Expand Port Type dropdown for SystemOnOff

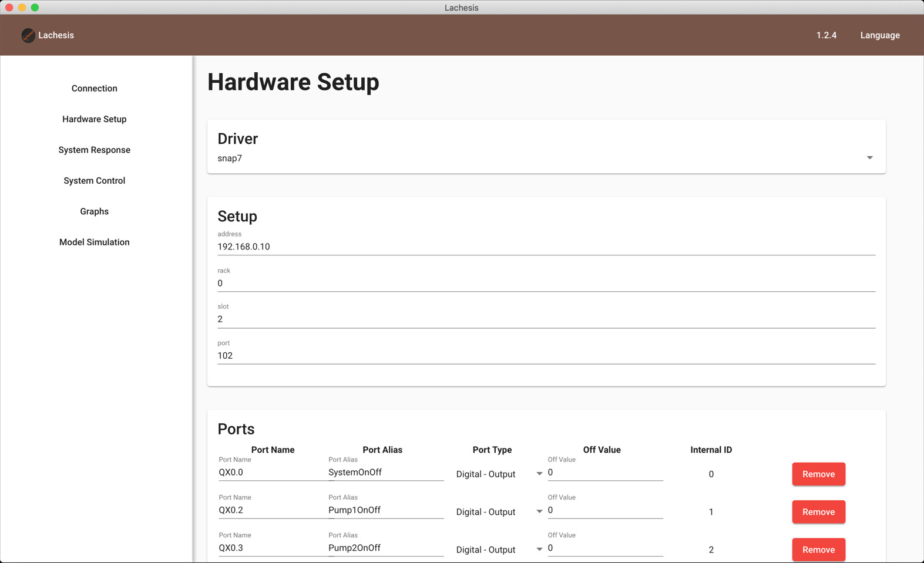pyautogui.click(x=539, y=474)
